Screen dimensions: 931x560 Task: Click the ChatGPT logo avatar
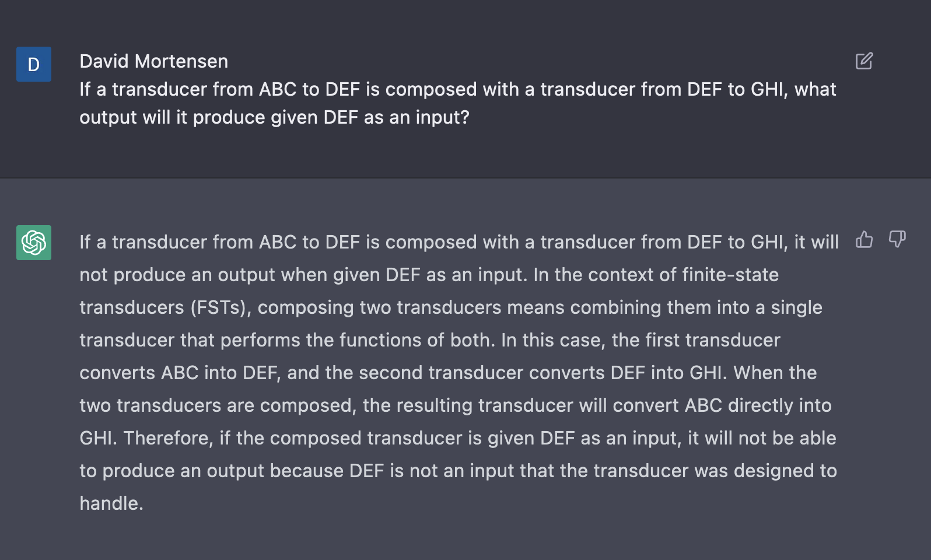point(34,243)
